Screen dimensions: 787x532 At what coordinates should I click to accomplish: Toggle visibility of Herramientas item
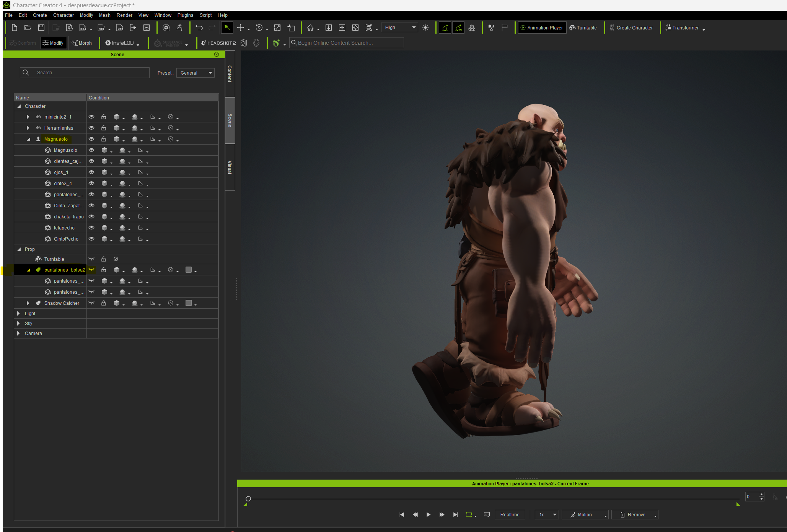pyautogui.click(x=91, y=128)
